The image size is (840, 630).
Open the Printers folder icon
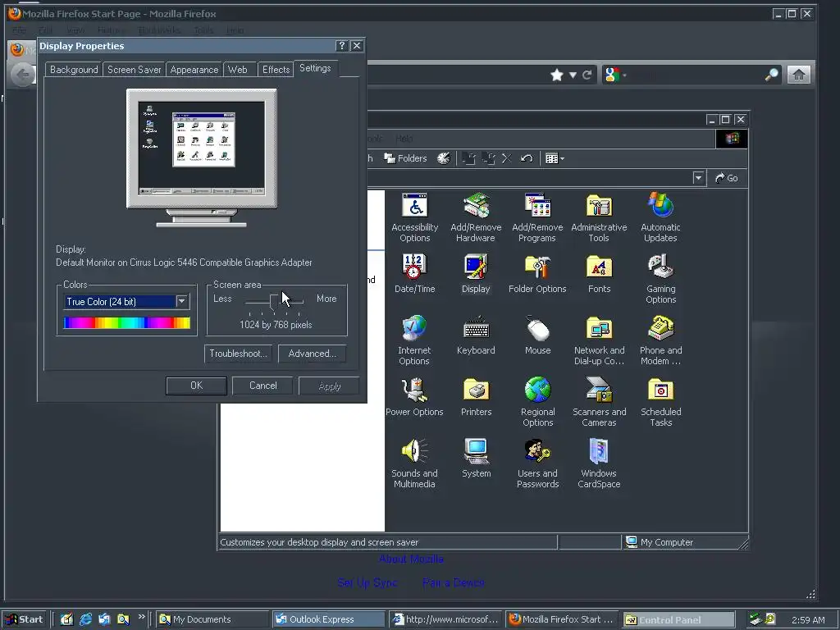click(x=476, y=397)
